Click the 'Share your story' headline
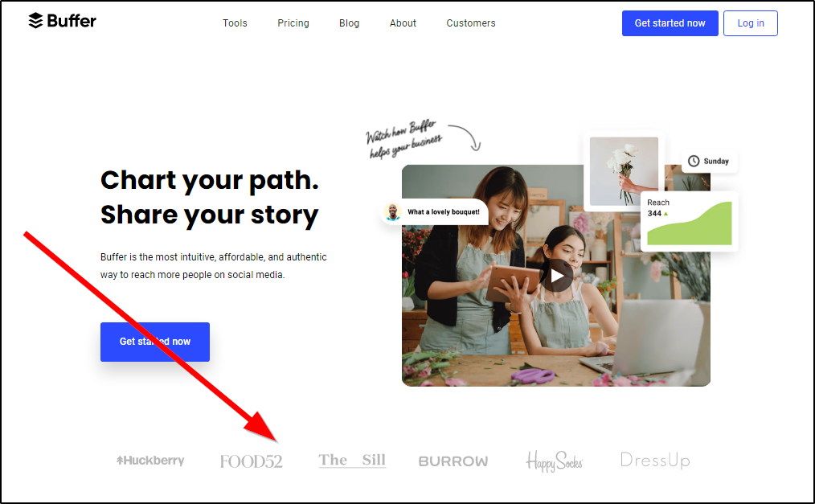This screenshot has width=815, height=504. 210,215
